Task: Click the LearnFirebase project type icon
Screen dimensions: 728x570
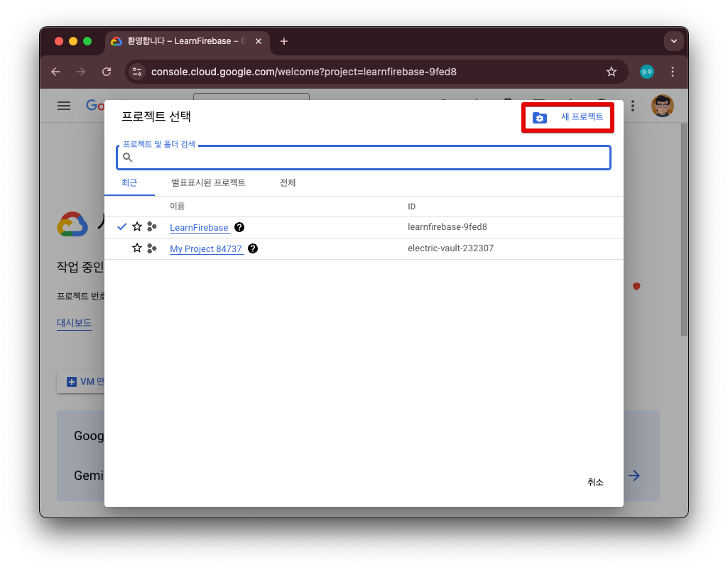Action: tap(152, 226)
